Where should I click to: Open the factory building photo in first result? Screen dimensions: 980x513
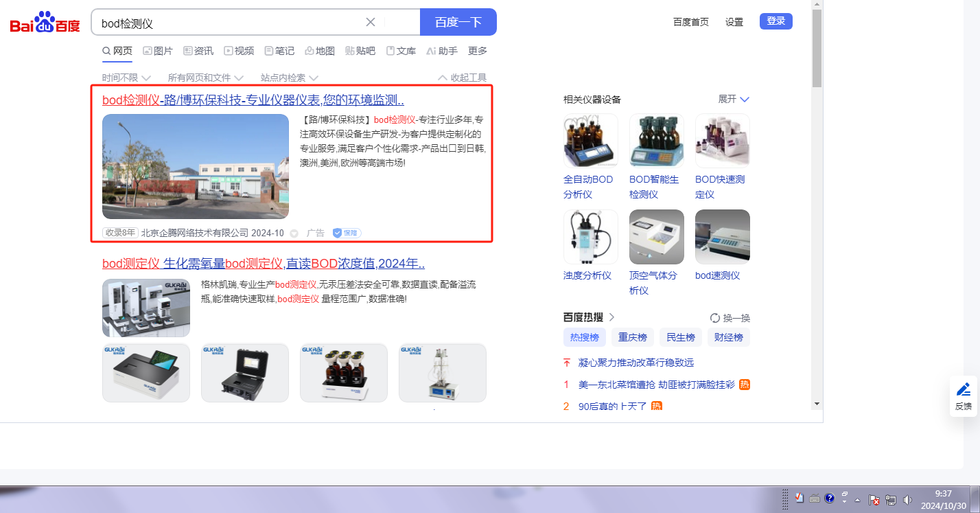coord(196,166)
